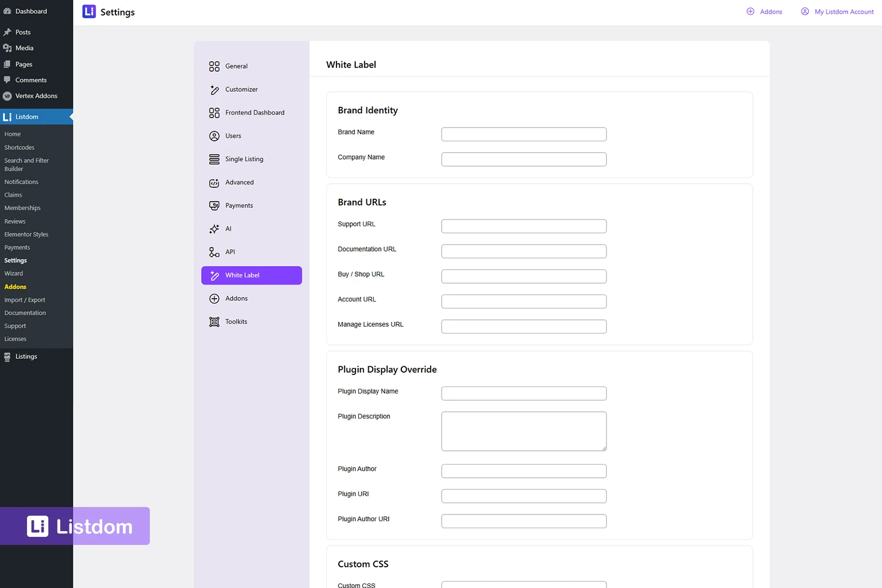Click into the Plugin Description textarea
Screen dimensions: 882x588
524,431
